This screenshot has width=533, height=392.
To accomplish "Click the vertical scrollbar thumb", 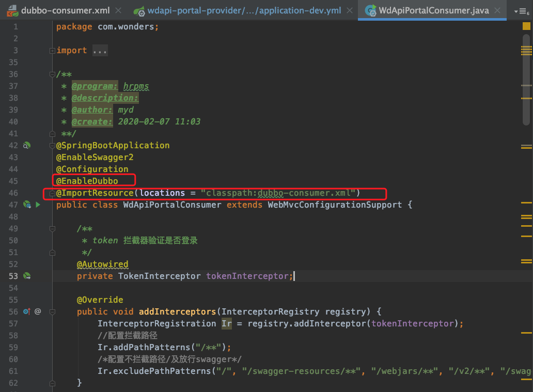I will pos(526,80).
